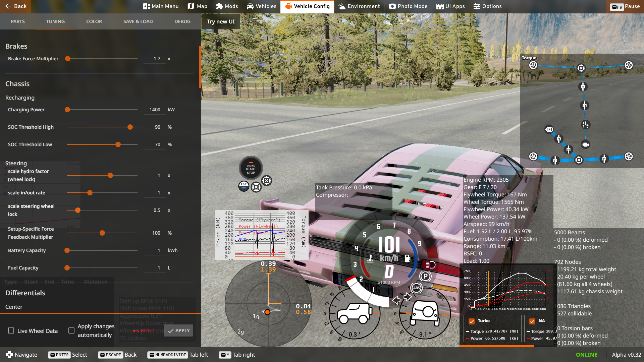
Task: Click the ABS indicator on the gauge
Action: pos(416,288)
